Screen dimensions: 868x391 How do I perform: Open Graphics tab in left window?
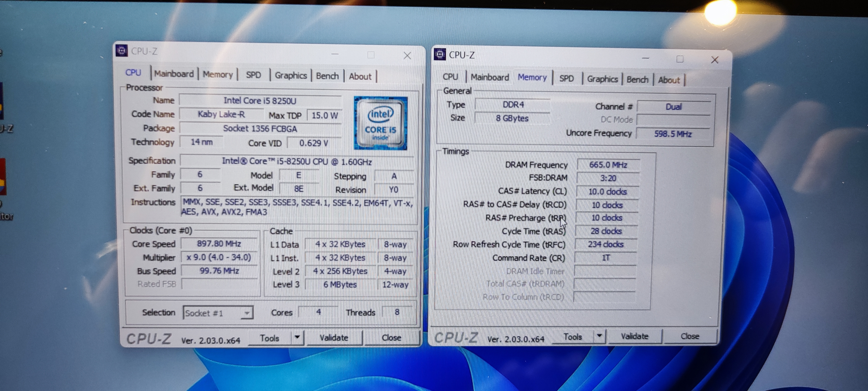[290, 76]
